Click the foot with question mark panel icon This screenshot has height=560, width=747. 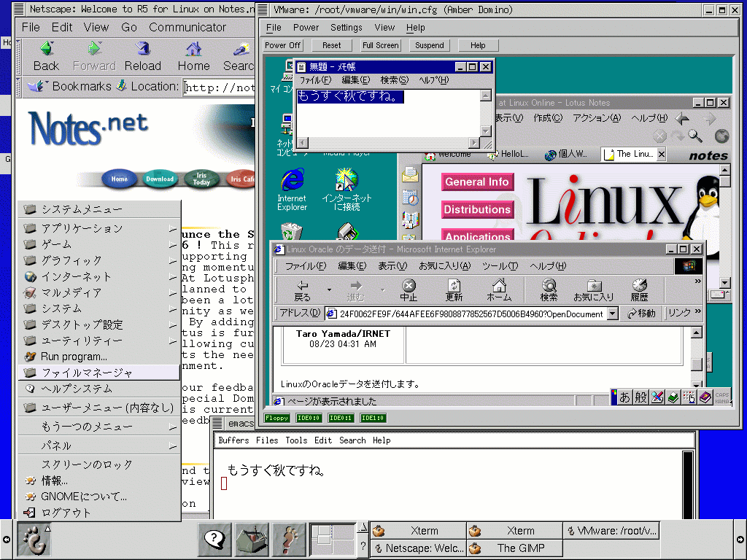(289, 540)
